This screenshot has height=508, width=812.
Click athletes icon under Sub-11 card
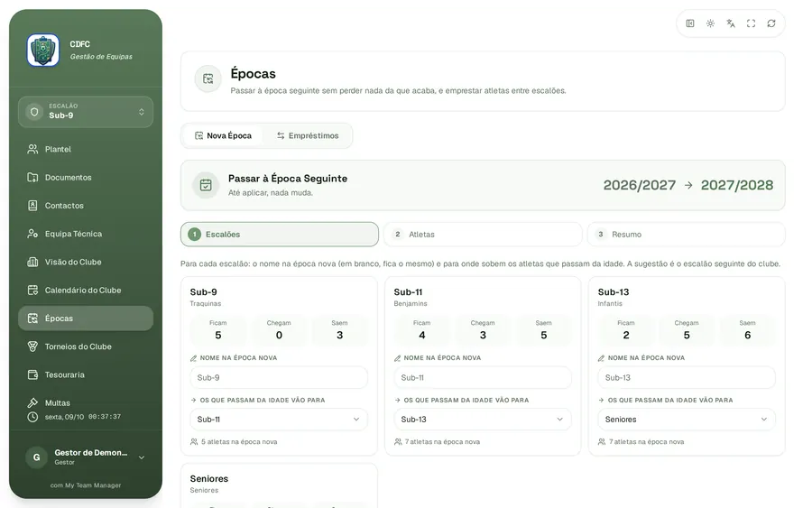click(x=398, y=442)
